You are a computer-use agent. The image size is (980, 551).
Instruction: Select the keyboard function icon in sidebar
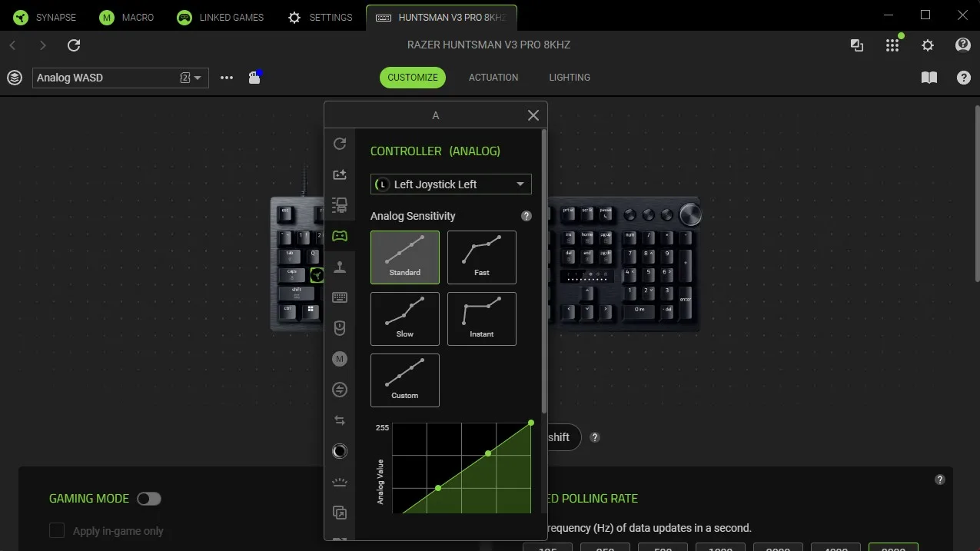pyautogui.click(x=340, y=297)
